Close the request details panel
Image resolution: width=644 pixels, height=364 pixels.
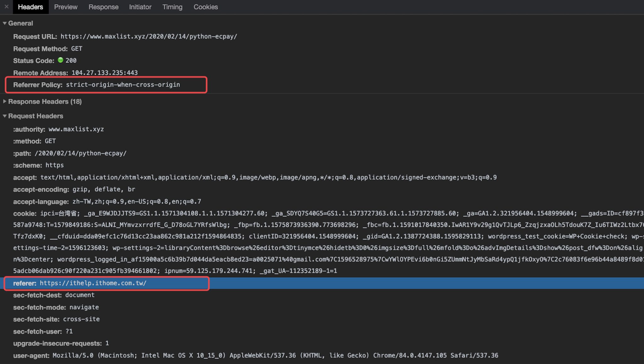tap(6, 7)
